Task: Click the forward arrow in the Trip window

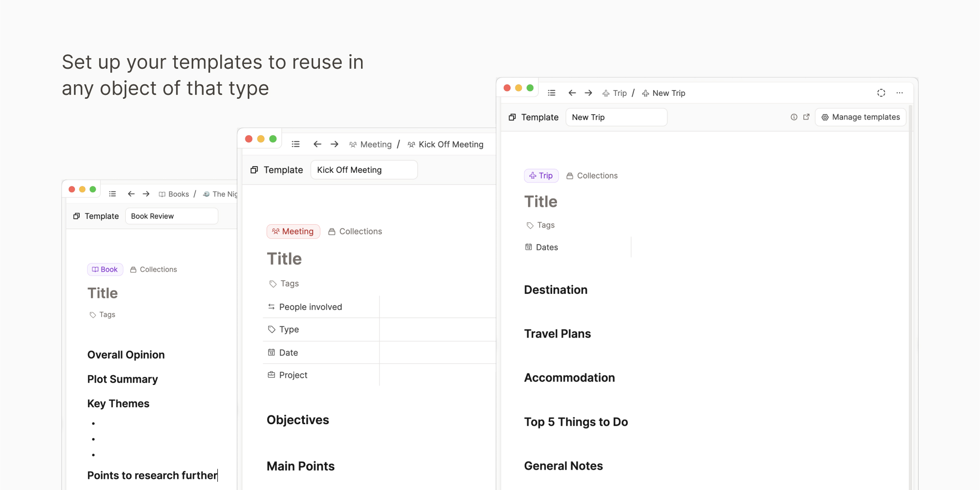Action: click(x=588, y=93)
